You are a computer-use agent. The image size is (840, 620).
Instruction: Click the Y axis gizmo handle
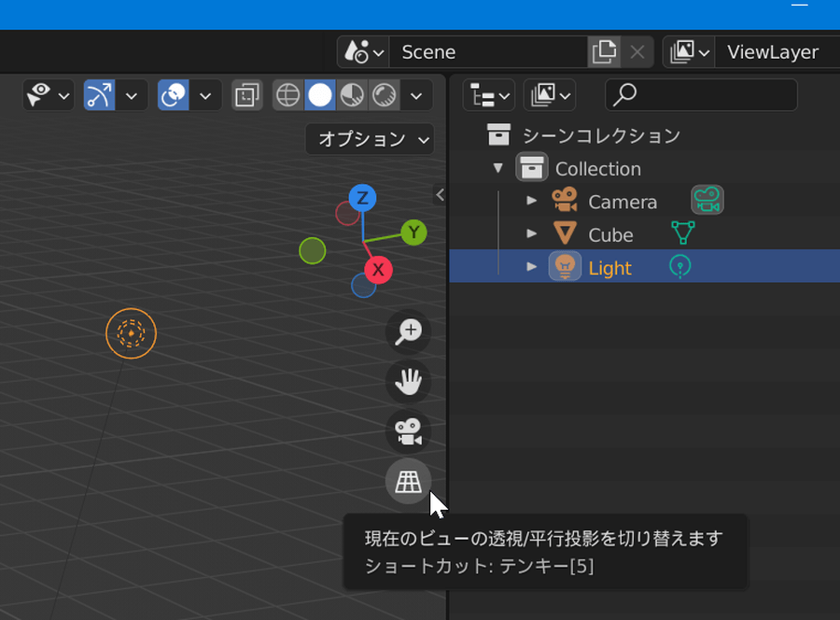coord(413,232)
